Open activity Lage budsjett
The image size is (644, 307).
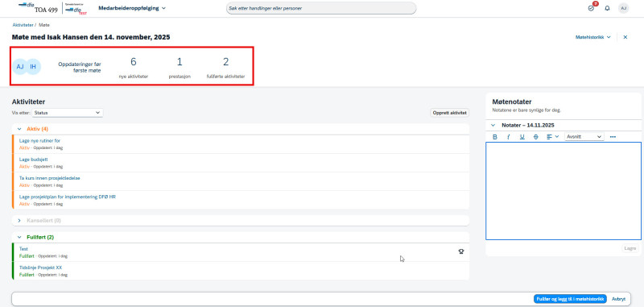[34, 160]
